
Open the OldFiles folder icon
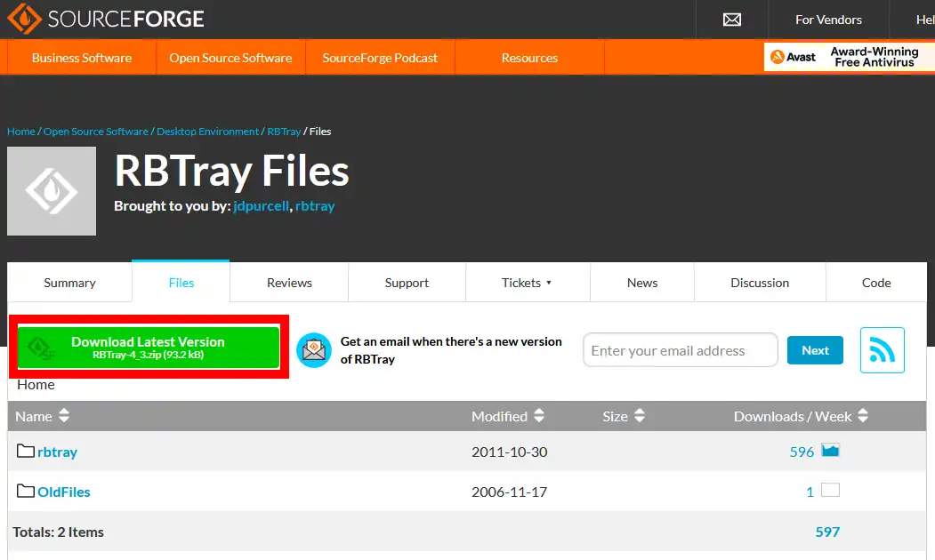25,491
